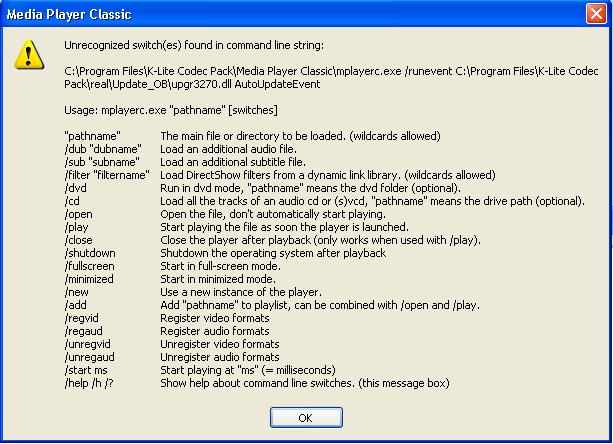Click "Start playing the file as soon" description
Image resolution: width=613 pixels, height=444 pixels.
285,227
